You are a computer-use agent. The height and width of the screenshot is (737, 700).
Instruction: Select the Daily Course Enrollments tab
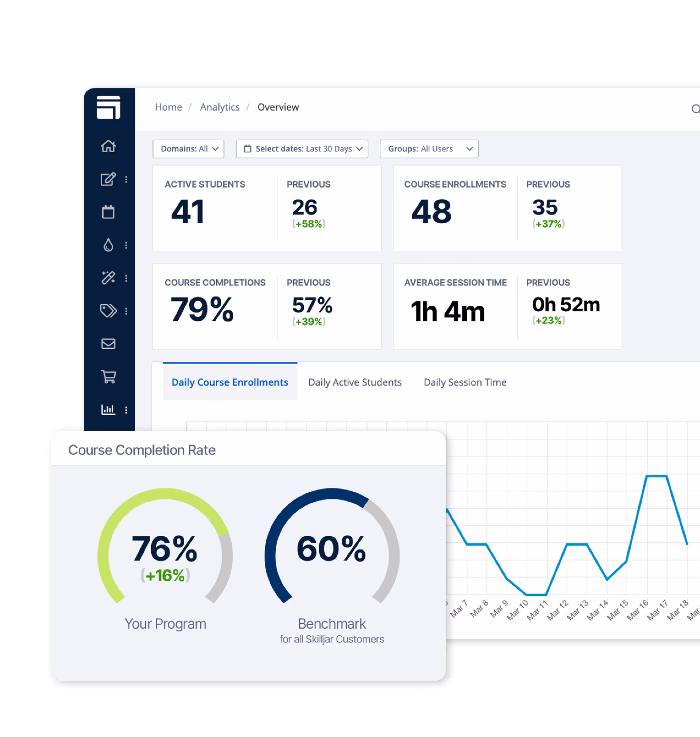click(x=230, y=382)
